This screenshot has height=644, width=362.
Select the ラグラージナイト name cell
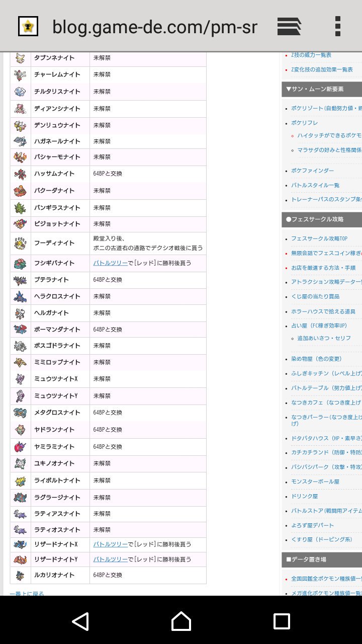click(x=60, y=498)
